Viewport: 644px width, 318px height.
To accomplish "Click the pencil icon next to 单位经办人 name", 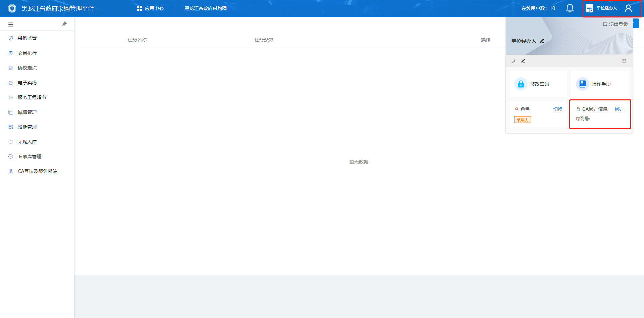I will [542, 41].
